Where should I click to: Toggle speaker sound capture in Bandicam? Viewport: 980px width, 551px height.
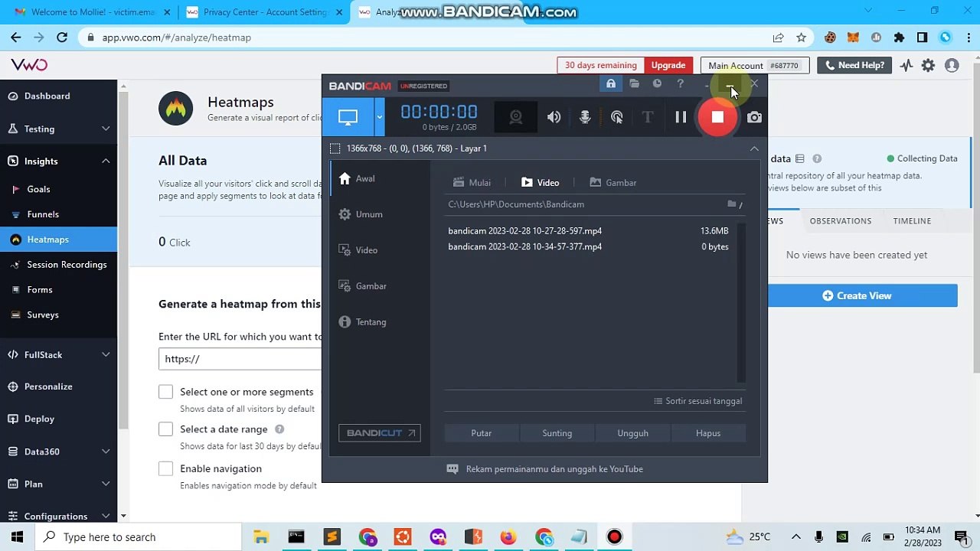(x=554, y=117)
